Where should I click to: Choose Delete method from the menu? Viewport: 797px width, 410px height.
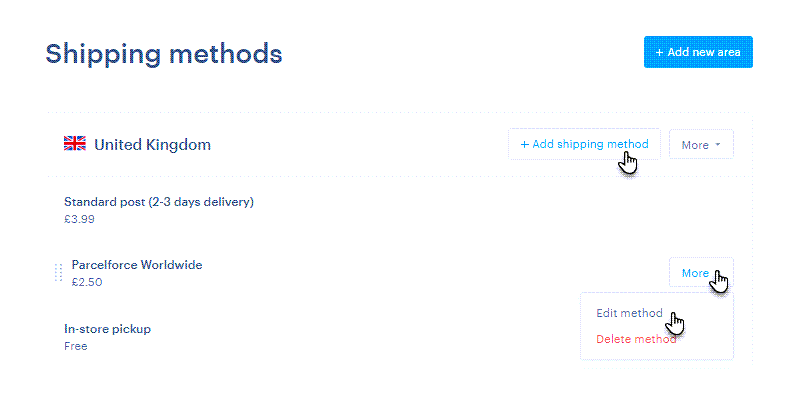pyautogui.click(x=636, y=339)
